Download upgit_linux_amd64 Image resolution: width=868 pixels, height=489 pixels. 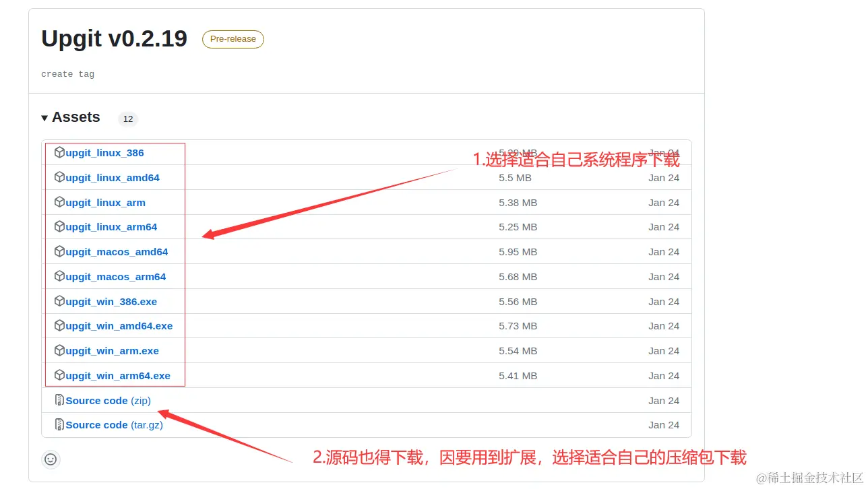pos(113,178)
